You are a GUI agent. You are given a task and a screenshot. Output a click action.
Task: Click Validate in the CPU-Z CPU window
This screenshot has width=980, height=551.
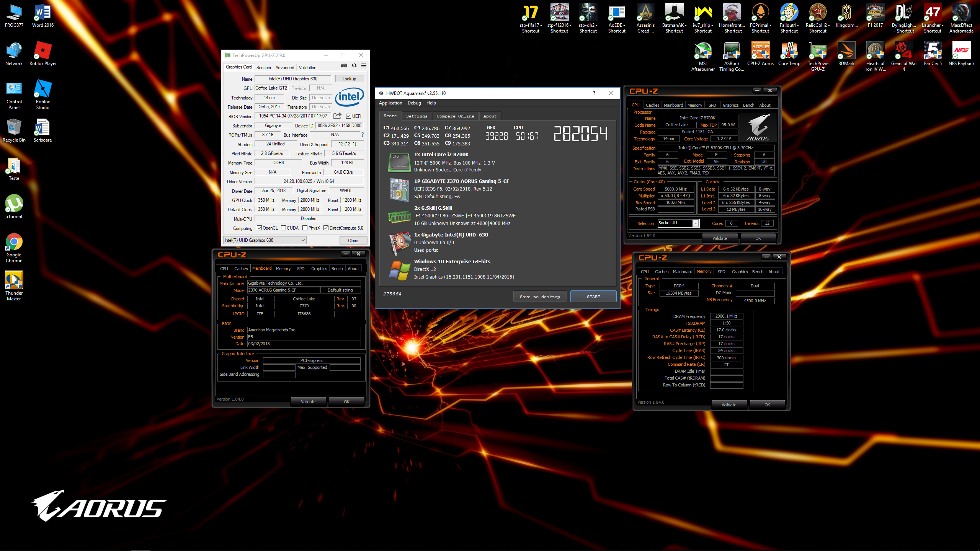coord(720,238)
